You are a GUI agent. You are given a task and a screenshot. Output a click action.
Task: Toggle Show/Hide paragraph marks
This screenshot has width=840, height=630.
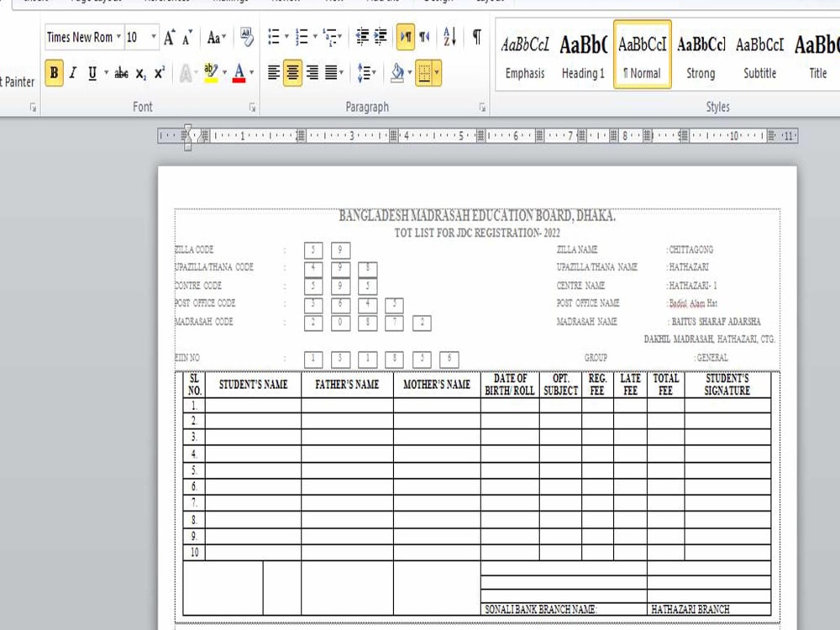(477, 37)
